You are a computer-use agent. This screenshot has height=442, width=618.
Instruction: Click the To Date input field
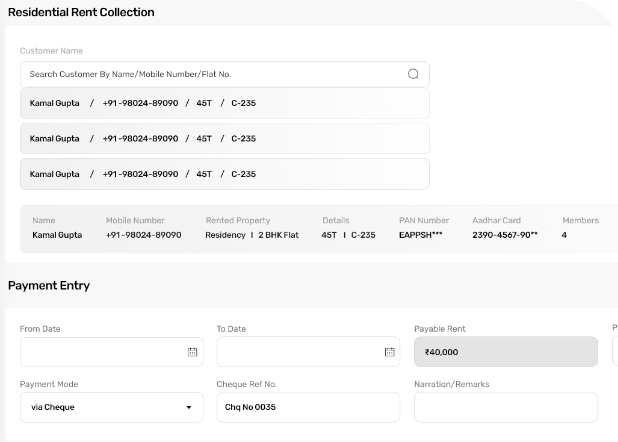(x=308, y=352)
